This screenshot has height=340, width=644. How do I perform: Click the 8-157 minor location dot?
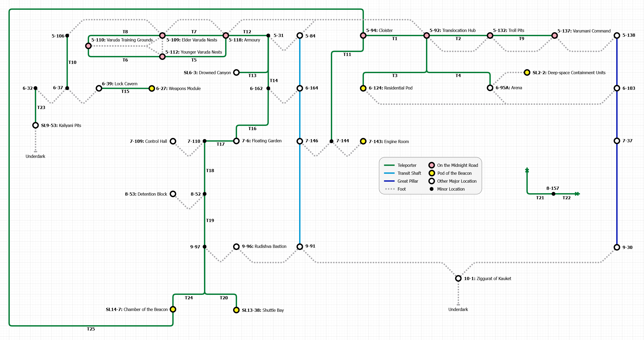553,194
